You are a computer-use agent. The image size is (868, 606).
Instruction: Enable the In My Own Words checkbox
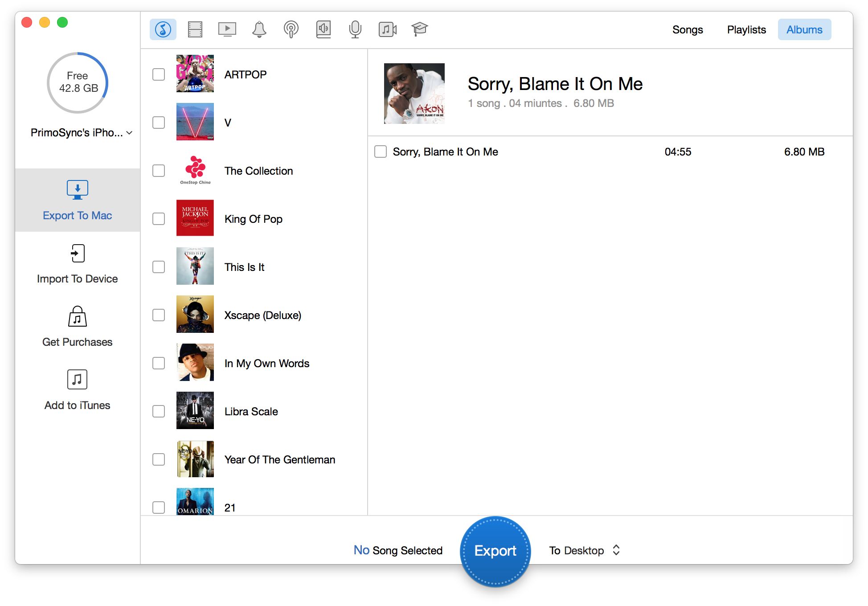coord(159,363)
